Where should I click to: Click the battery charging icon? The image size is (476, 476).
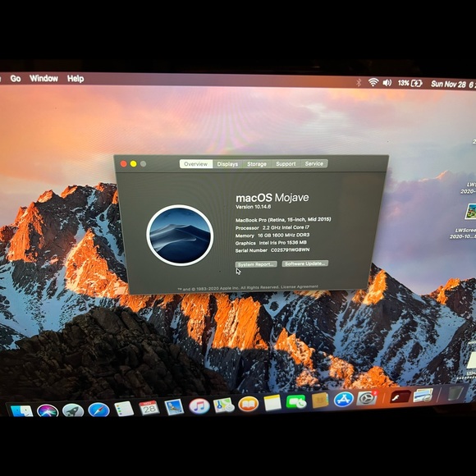pyautogui.click(x=417, y=84)
